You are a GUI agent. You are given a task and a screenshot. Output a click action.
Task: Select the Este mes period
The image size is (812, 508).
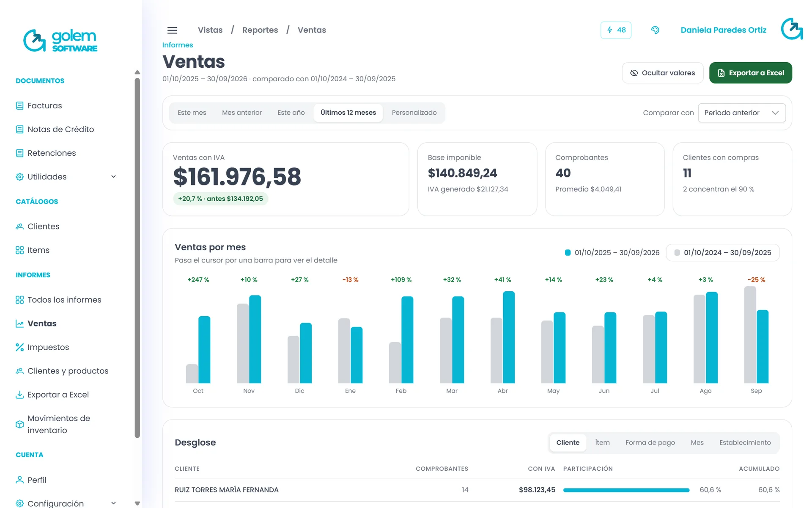click(x=192, y=113)
